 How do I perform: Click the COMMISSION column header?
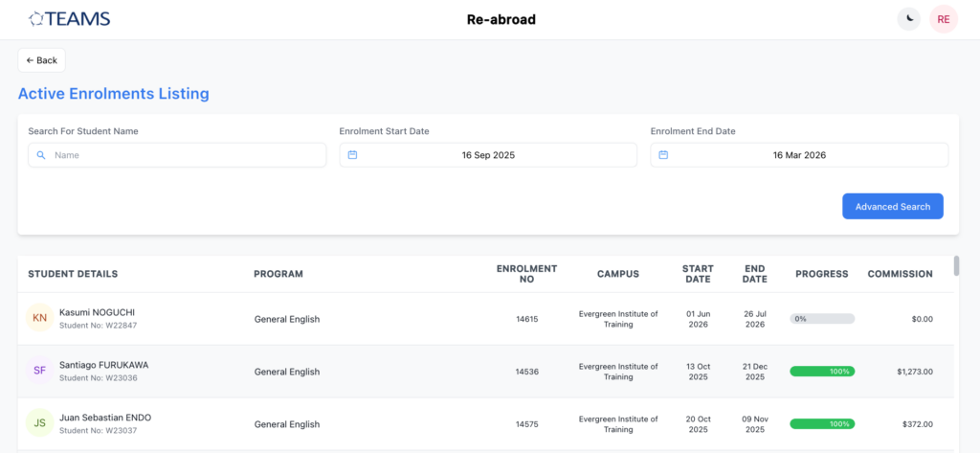(x=900, y=274)
